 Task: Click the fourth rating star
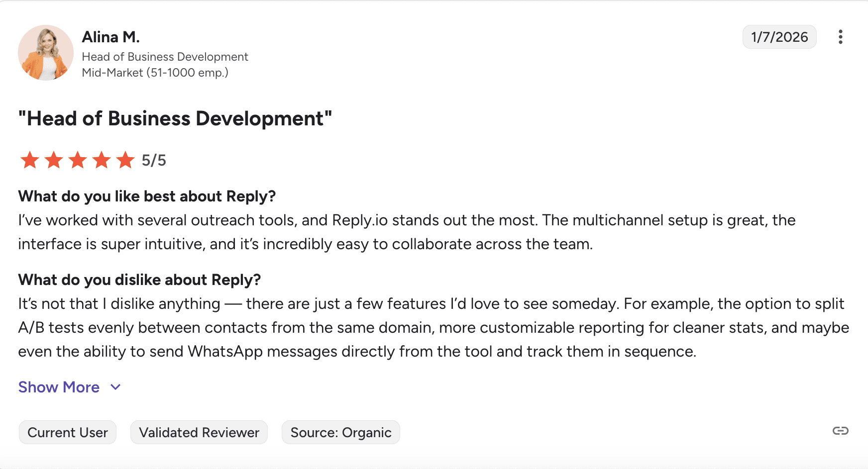[x=102, y=160]
